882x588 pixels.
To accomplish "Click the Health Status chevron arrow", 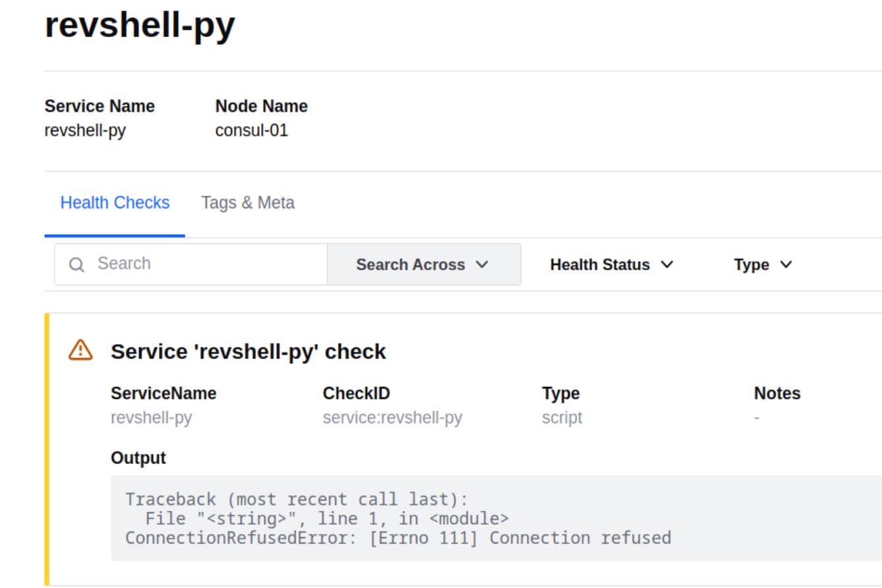I will (667, 264).
